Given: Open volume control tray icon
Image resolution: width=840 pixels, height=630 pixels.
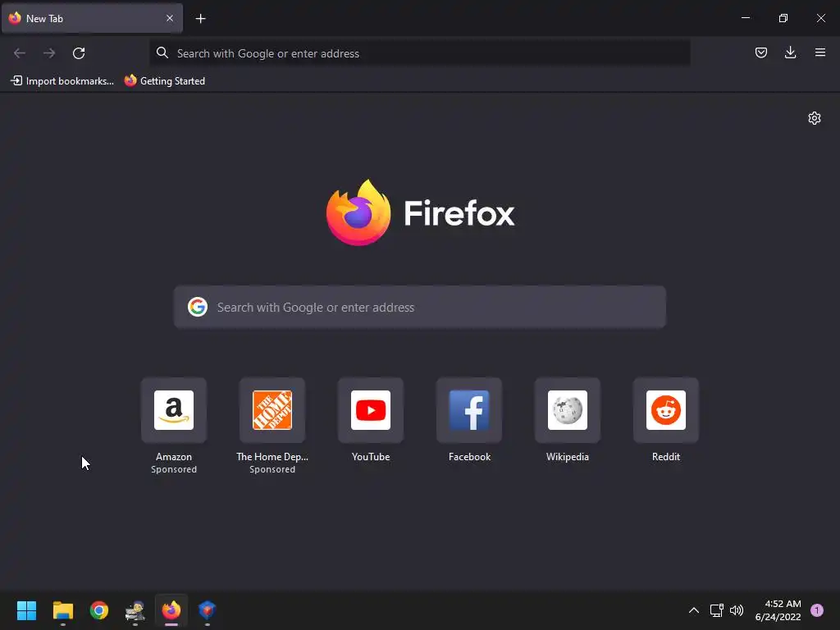Looking at the screenshot, I should click(x=737, y=610).
